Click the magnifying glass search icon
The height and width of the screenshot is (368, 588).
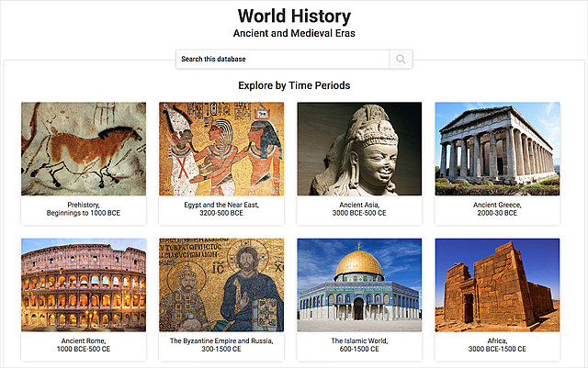pyautogui.click(x=401, y=60)
